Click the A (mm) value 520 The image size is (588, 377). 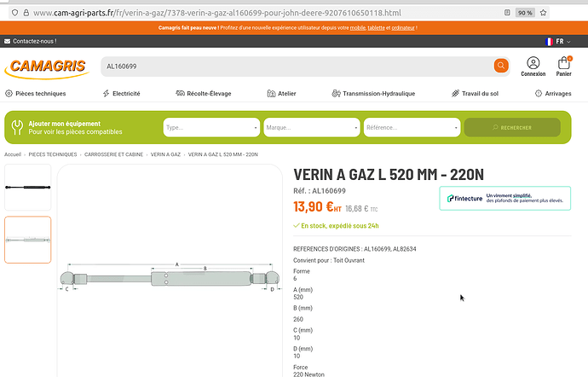[298, 297]
